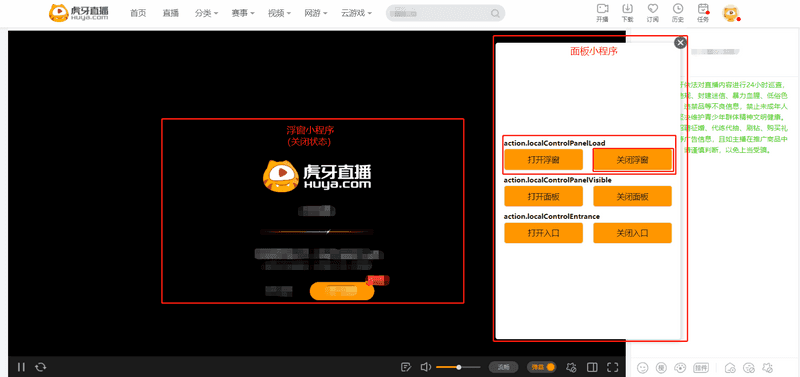Screen dimensions: 800x377
Task: Open the chat block settings icon
Action: point(767,367)
